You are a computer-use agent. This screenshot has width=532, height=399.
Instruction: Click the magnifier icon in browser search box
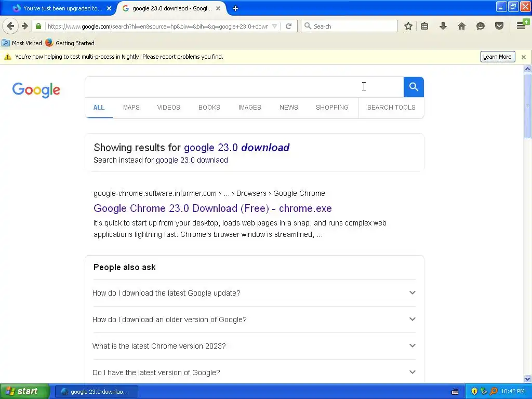pos(308,26)
